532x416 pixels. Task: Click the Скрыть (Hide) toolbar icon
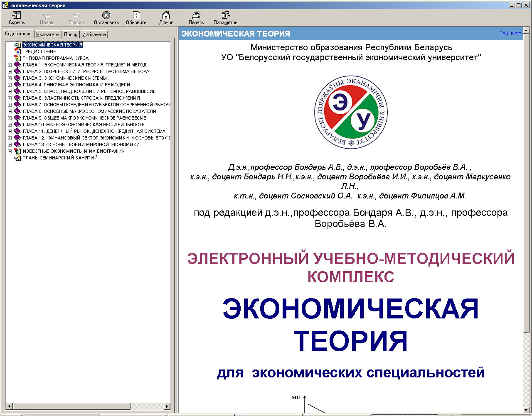(x=17, y=15)
